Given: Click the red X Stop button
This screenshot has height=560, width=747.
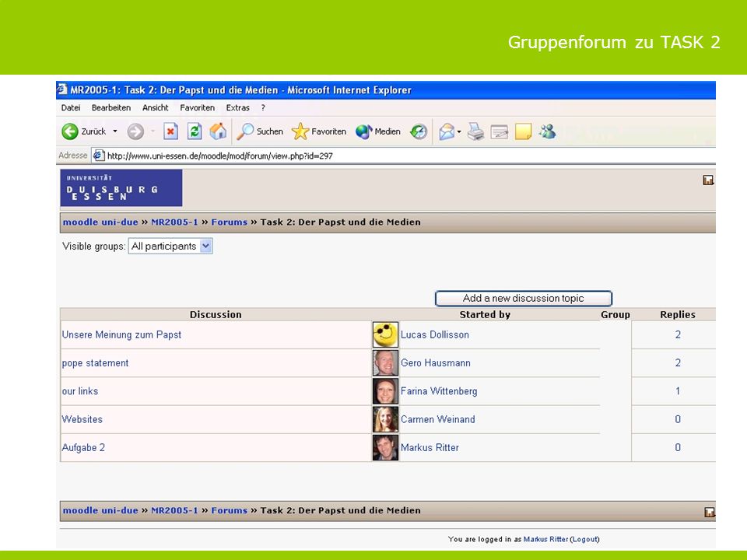Looking at the screenshot, I should 170,131.
